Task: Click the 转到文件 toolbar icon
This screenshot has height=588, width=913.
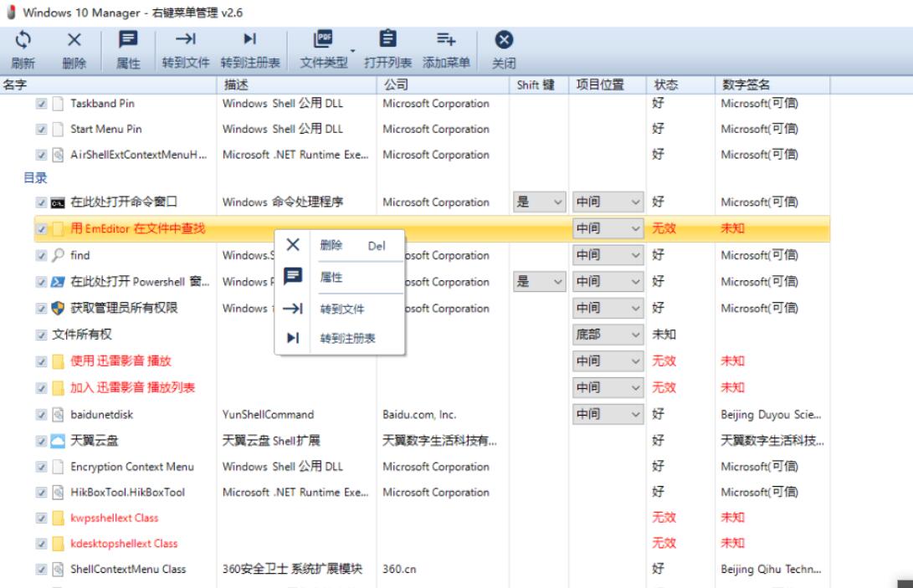Action: coord(186,39)
